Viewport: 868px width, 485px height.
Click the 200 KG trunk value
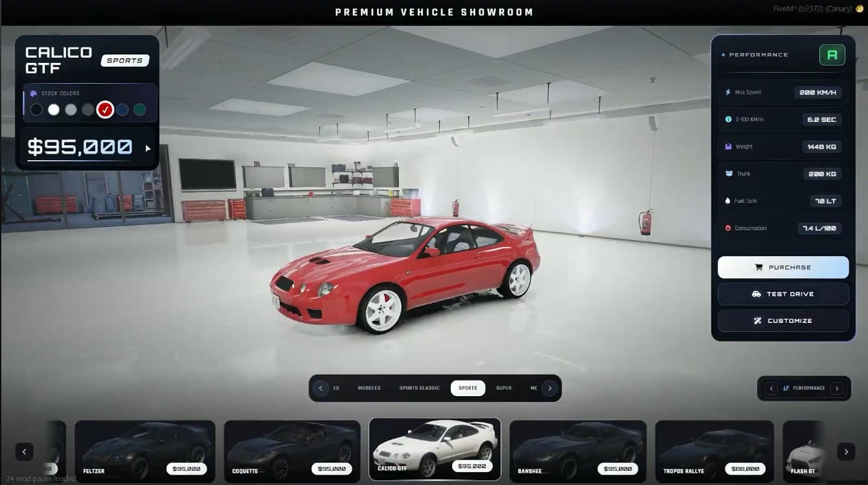tap(823, 174)
